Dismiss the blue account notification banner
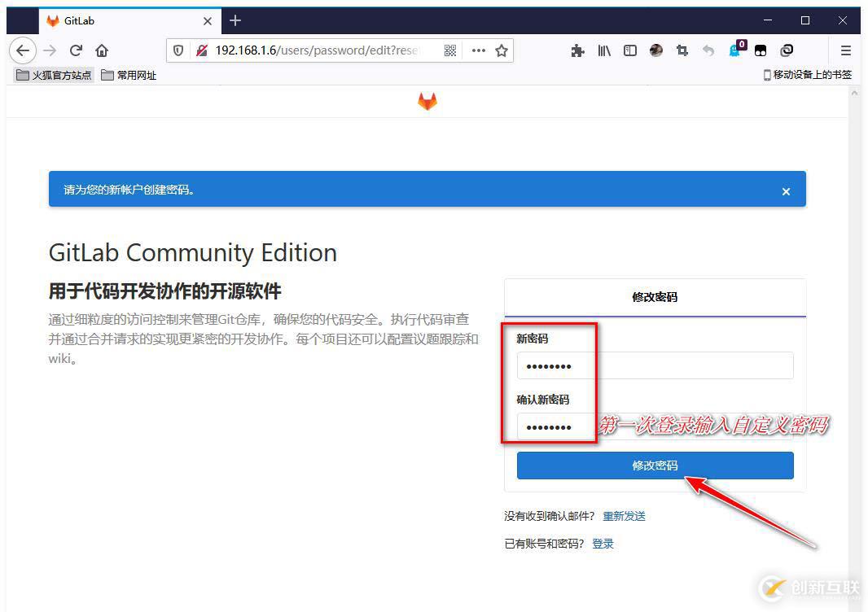Viewport: 868px width, 612px height. [x=786, y=191]
